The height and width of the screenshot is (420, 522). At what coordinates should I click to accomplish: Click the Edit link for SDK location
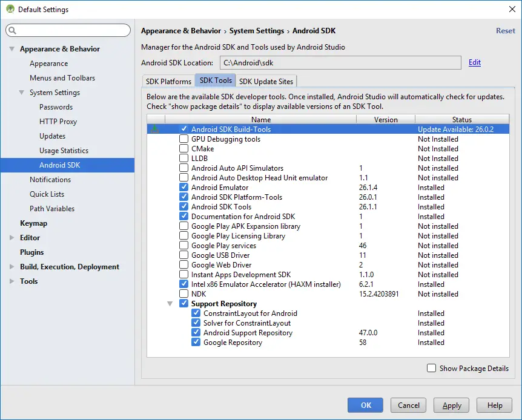pos(474,62)
